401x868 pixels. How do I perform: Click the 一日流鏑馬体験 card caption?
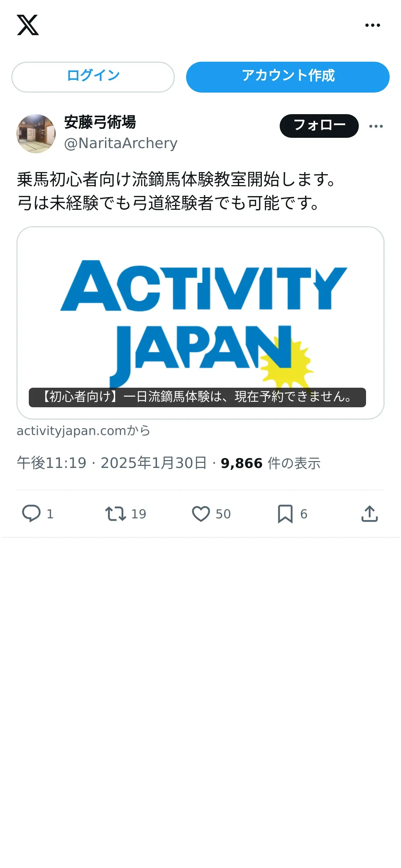click(x=197, y=397)
